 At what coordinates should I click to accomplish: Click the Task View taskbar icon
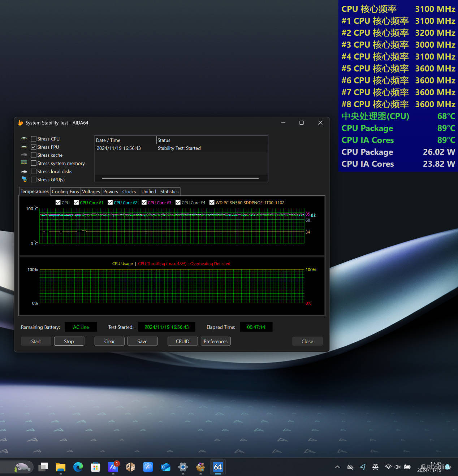click(43, 467)
